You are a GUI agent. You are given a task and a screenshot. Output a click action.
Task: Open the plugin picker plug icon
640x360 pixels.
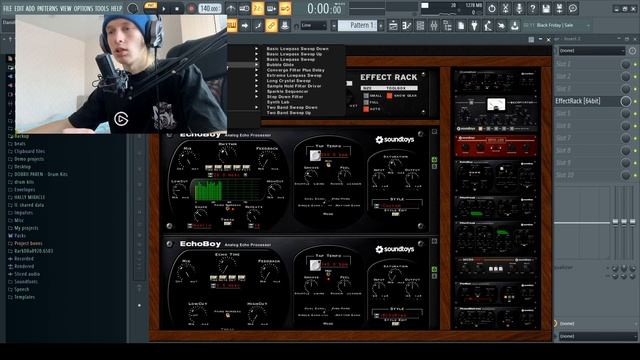point(474,26)
